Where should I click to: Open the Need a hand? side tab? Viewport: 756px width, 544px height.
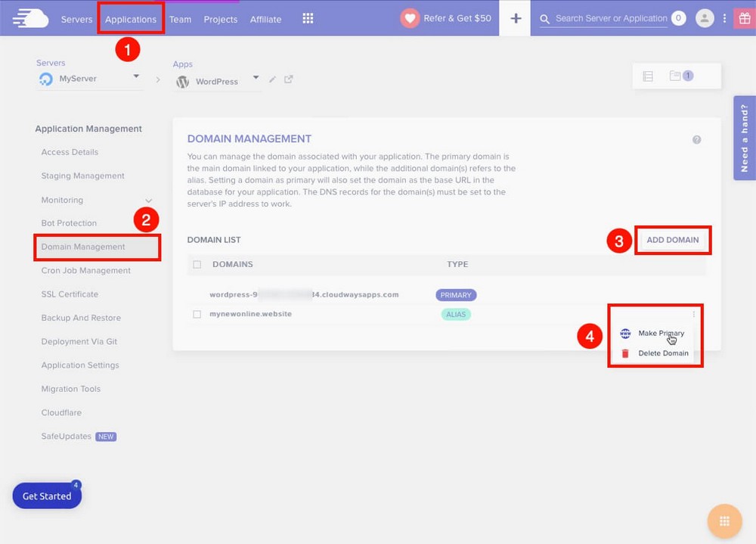(745, 138)
